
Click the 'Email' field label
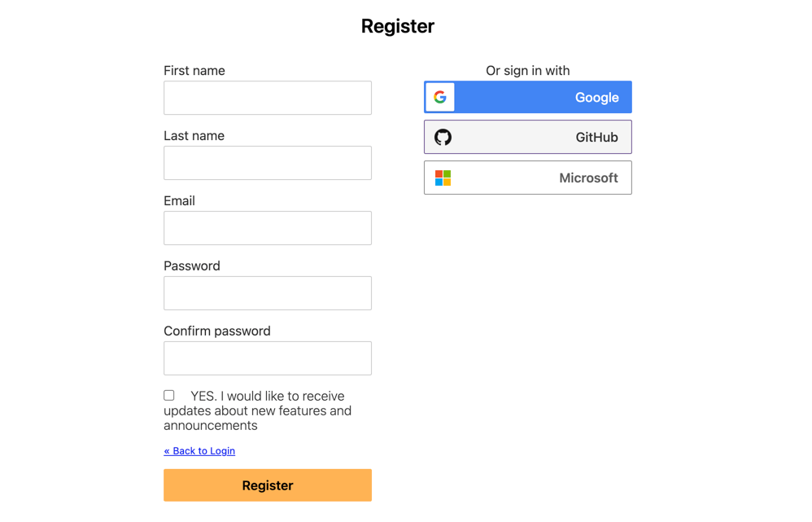point(179,200)
